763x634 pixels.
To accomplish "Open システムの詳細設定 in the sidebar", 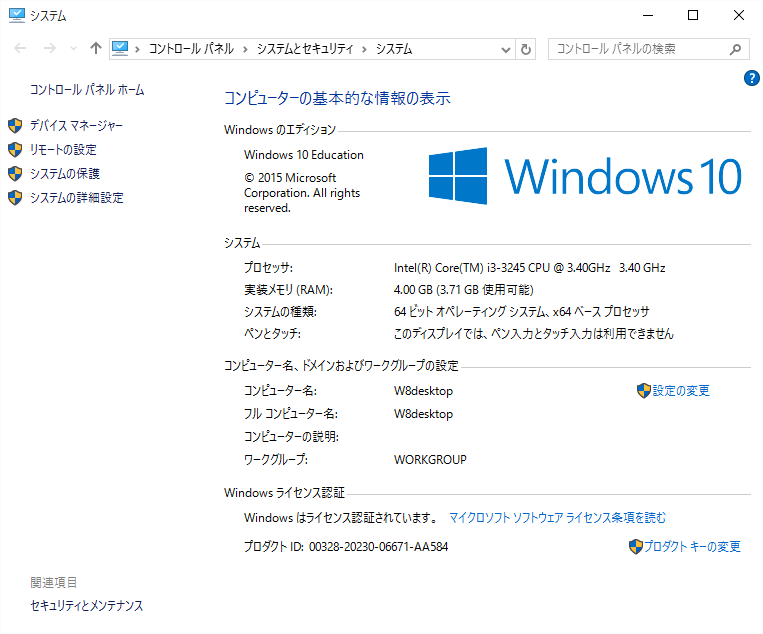I will coord(76,198).
